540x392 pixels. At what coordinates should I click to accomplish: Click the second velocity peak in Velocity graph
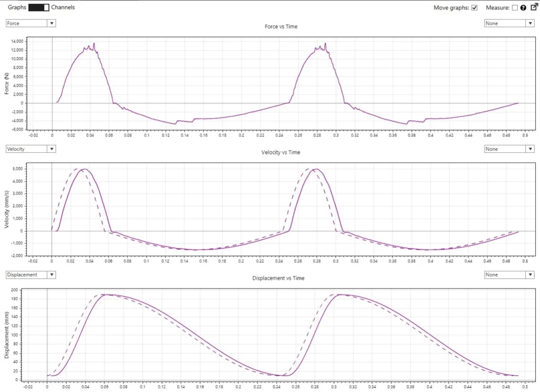(316, 169)
